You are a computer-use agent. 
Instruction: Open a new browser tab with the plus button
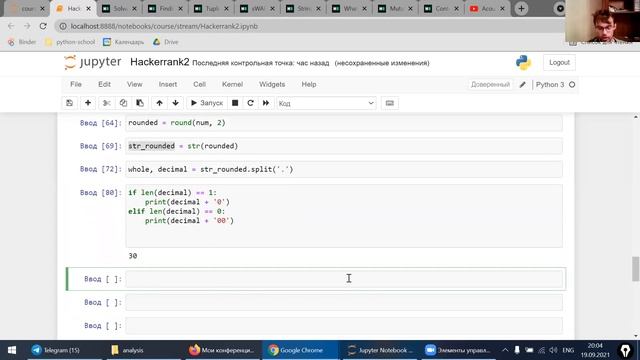coord(521,9)
